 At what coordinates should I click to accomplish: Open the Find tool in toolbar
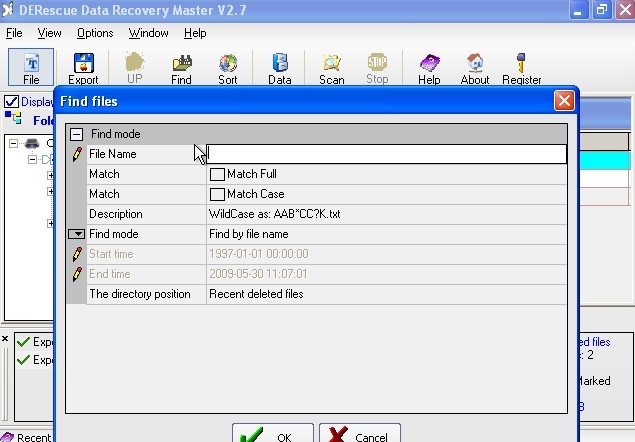tap(181, 67)
